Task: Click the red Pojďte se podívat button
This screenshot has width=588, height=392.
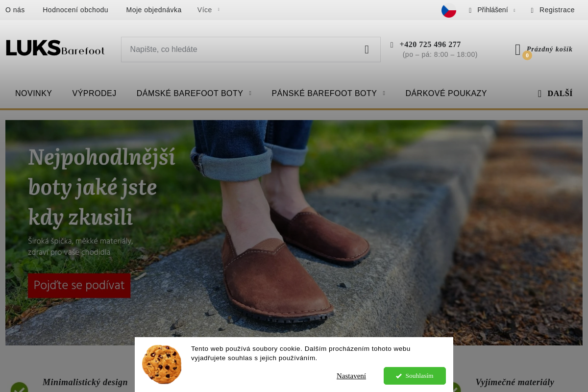Action: 79,286
